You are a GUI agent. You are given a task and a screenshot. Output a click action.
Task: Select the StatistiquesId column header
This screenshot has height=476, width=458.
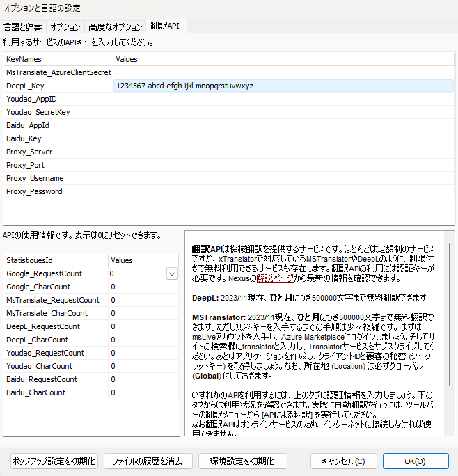click(x=56, y=260)
